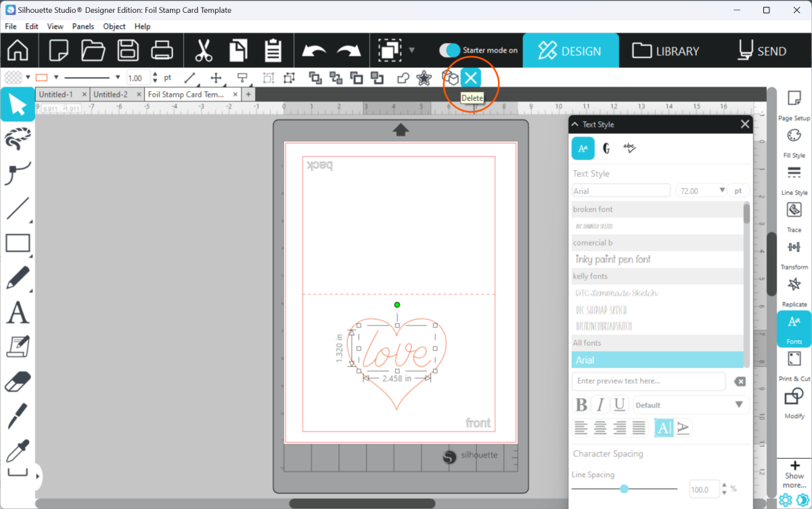
Task: Open the Page Setup panel
Action: click(794, 106)
